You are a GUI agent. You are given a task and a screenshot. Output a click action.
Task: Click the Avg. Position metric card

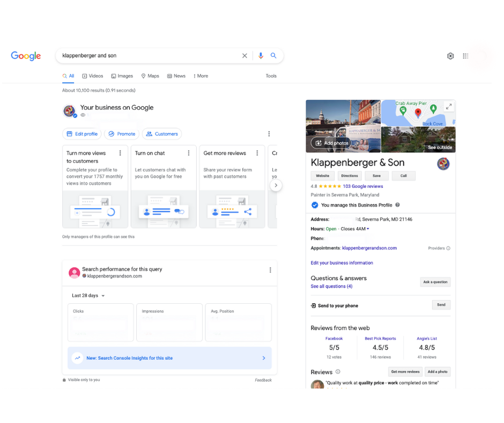pyautogui.click(x=239, y=322)
